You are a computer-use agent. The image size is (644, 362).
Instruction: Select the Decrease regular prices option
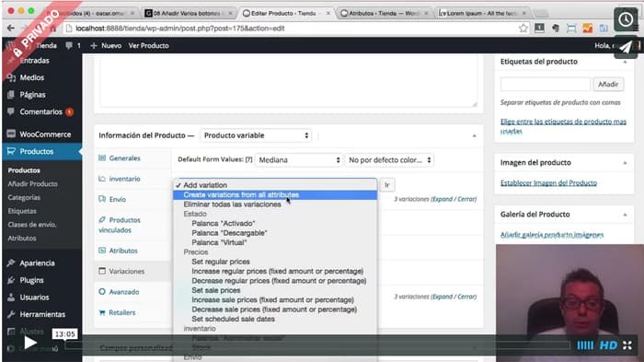275,281
